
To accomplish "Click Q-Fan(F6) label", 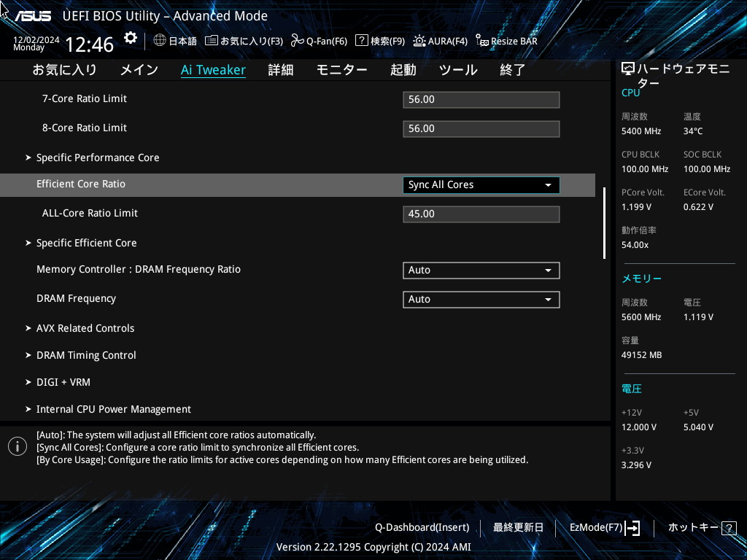I will coord(327,41).
